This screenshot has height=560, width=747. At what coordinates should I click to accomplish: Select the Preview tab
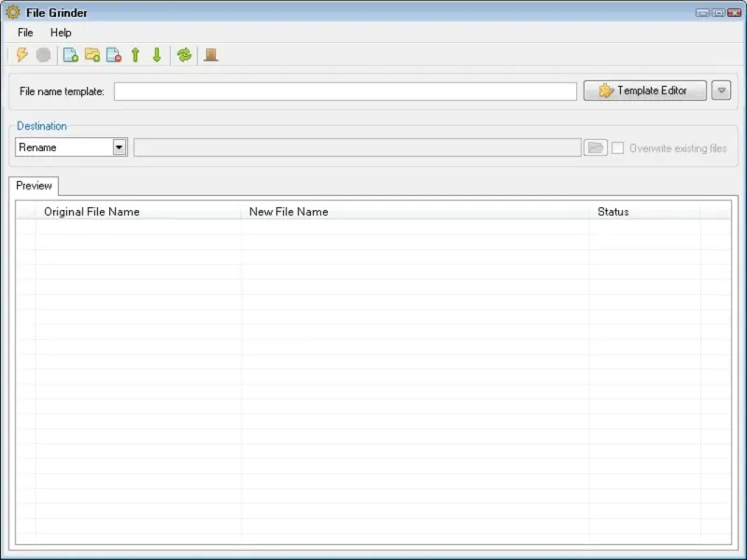coord(34,186)
